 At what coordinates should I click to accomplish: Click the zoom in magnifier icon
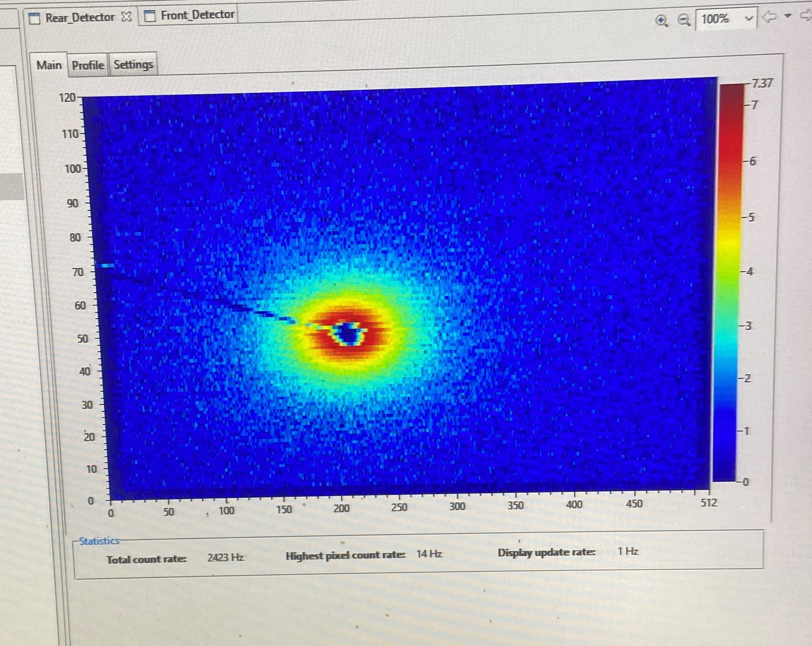[x=661, y=20]
